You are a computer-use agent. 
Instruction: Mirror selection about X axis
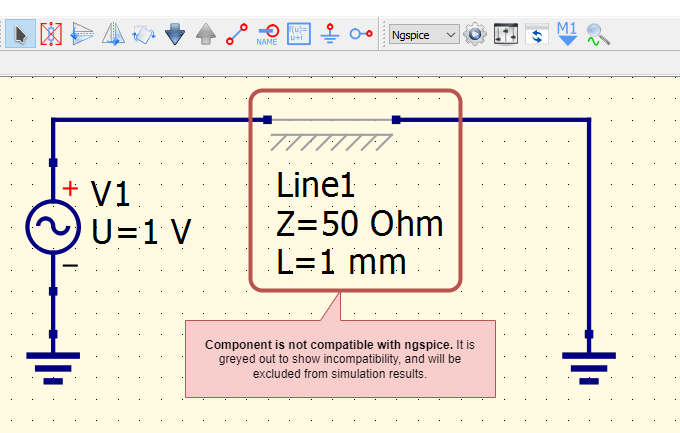pyautogui.click(x=82, y=34)
